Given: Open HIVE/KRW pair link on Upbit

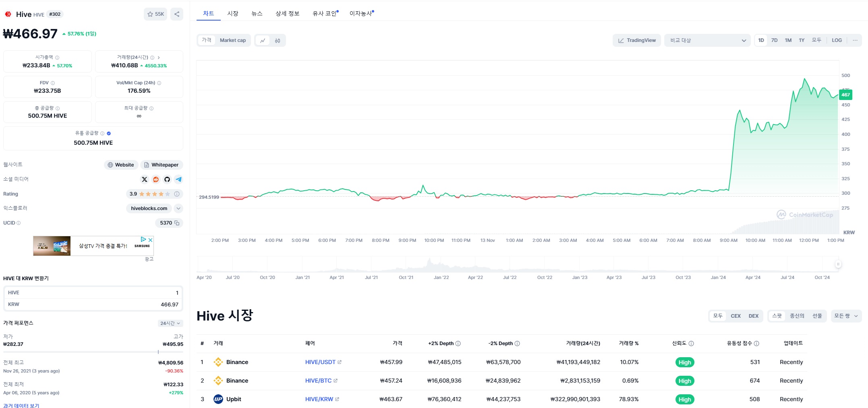Looking at the screenshot, I should click(x=319, y=399).
